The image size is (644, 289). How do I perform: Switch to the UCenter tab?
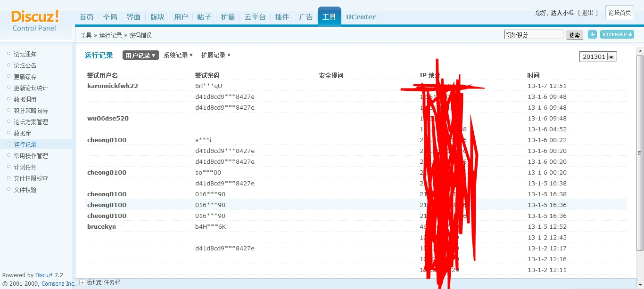click(361, 17)
